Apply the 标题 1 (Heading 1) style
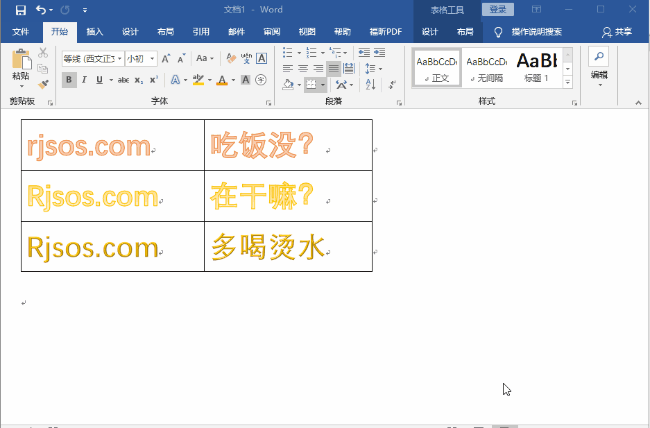Image resolution: width=650 pixels, height=428 pixels. point(536,68)
